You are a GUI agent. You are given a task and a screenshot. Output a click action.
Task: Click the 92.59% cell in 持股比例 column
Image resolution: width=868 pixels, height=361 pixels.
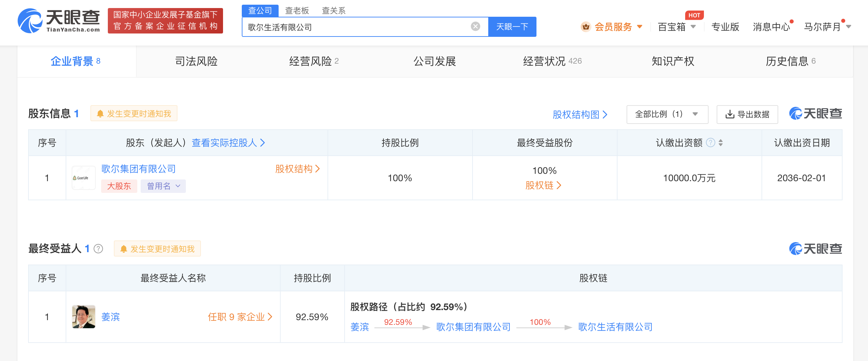coord(312,317)
